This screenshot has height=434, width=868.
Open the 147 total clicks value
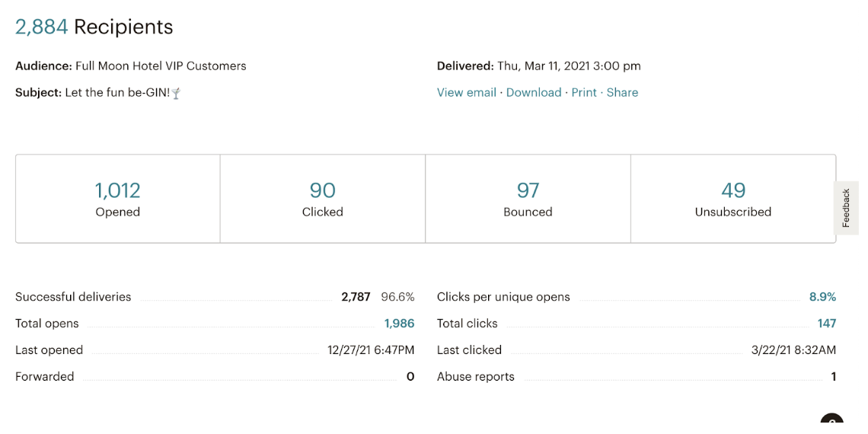click(x=827, y=324)
